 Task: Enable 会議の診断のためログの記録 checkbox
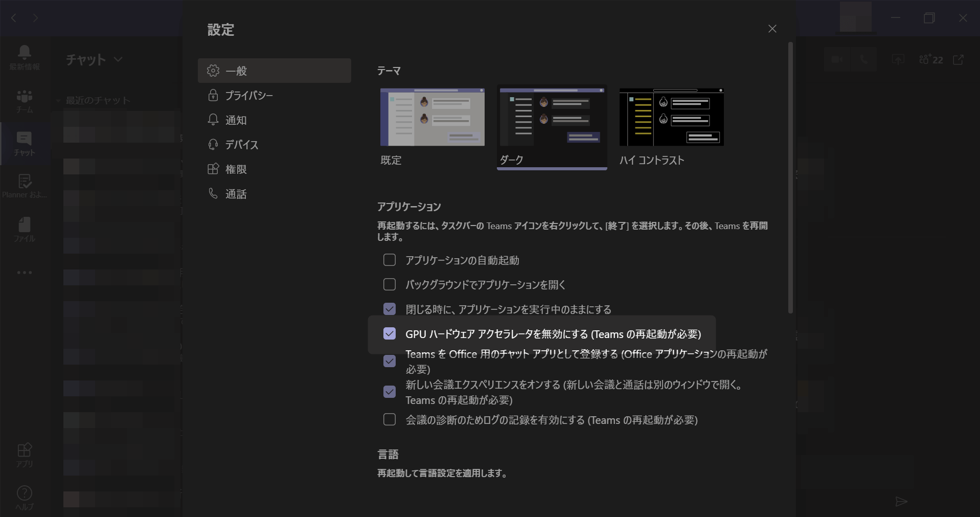[x=390, y=419]
